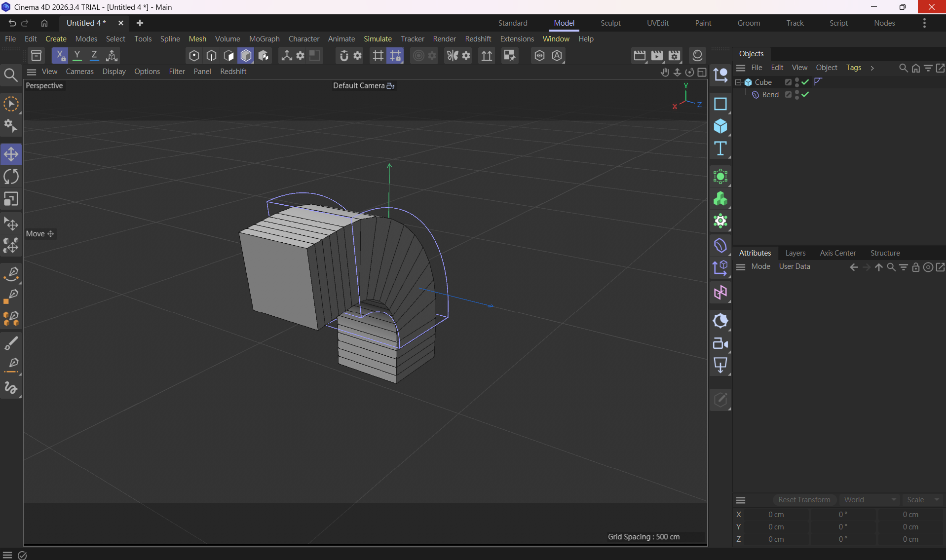The width and height of the screenshot is (946, 560).
Task: Open the viewport hamburger menu
Action: [32, 72]
